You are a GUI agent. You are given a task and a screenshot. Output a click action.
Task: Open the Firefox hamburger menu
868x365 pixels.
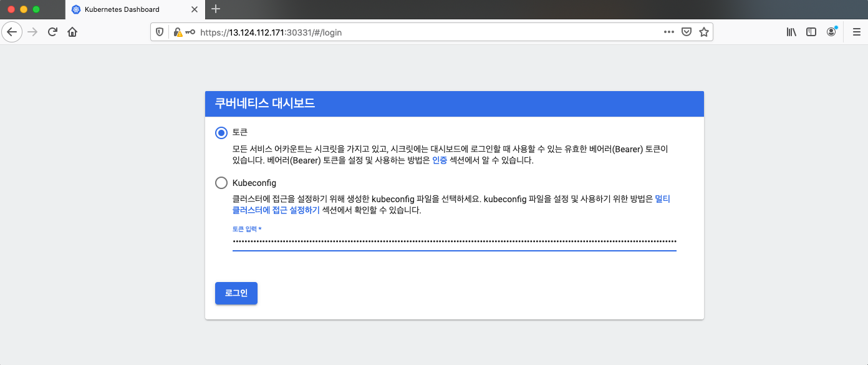pos(856,32)
